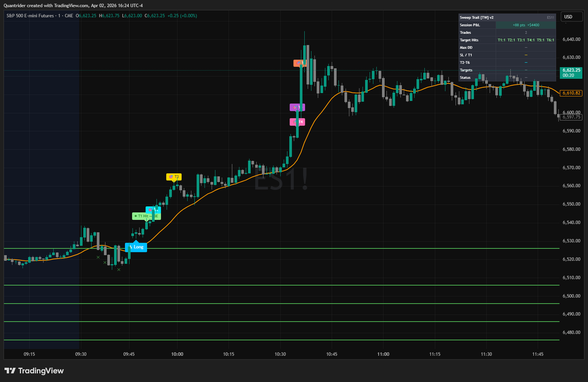
Task: Click the +88 pts +$4400 value
Action: pos(526,24)
